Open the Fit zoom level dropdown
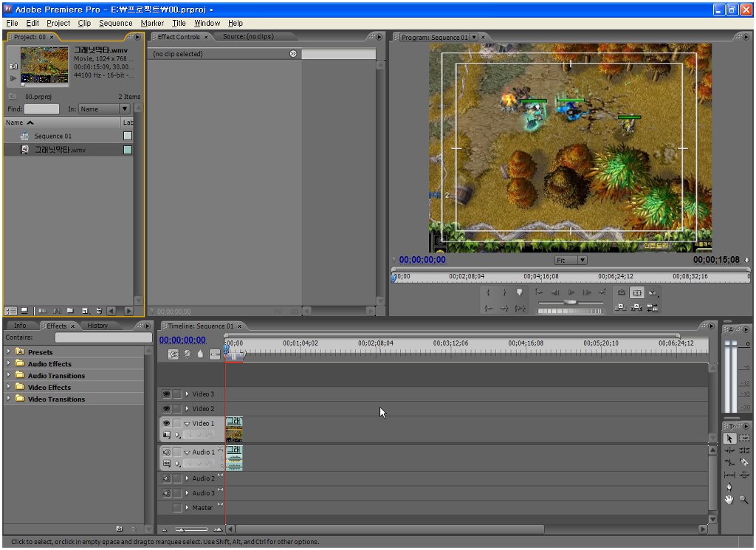Viewport: 756px width, 550px height. click(x=571, y=261)
